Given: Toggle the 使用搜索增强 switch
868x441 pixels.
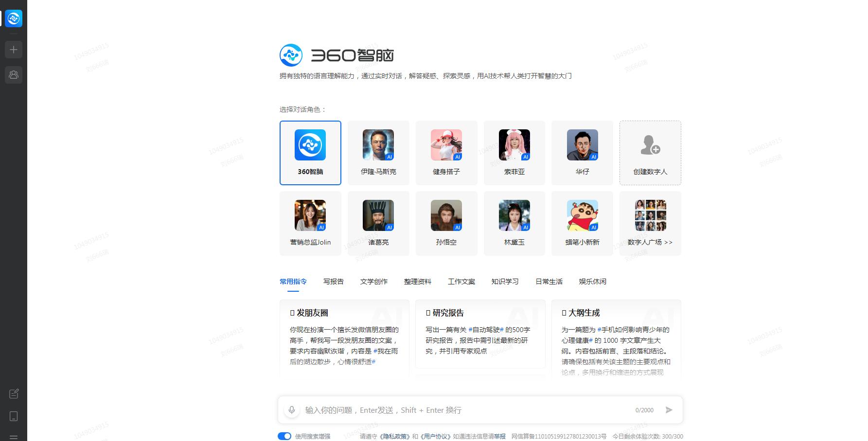Looking at the screenshot, I should point(284,436).
